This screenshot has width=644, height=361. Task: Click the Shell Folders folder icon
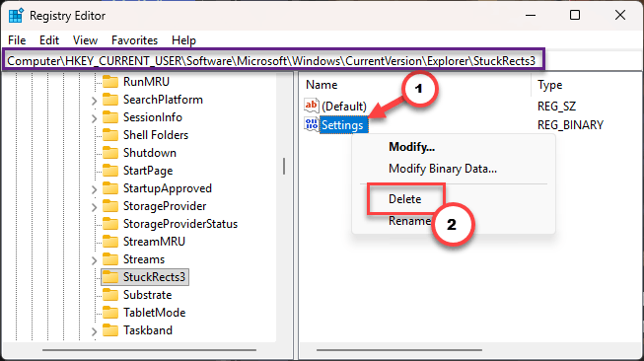point(110,135)
